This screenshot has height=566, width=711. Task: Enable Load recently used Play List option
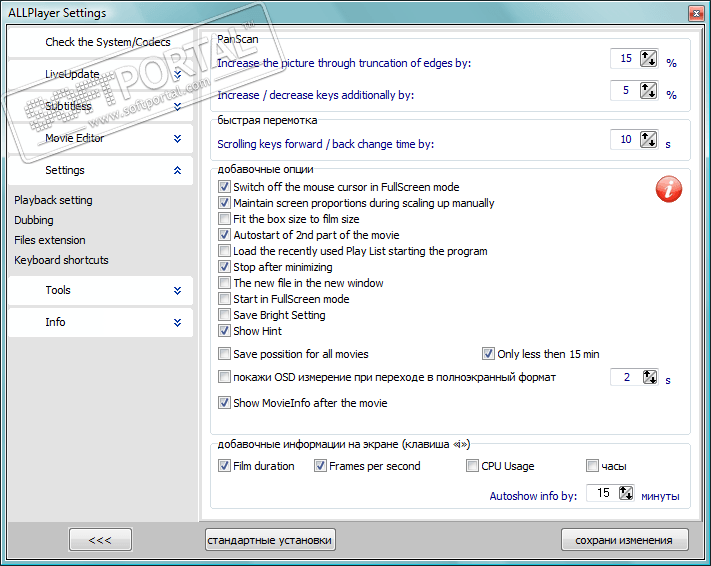[224, 250]
